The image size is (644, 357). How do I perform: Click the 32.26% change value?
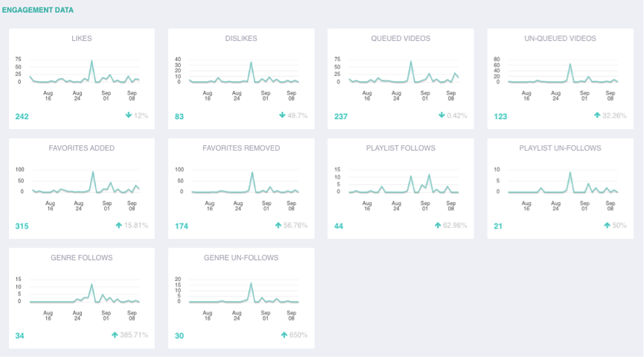pos(614,116)
